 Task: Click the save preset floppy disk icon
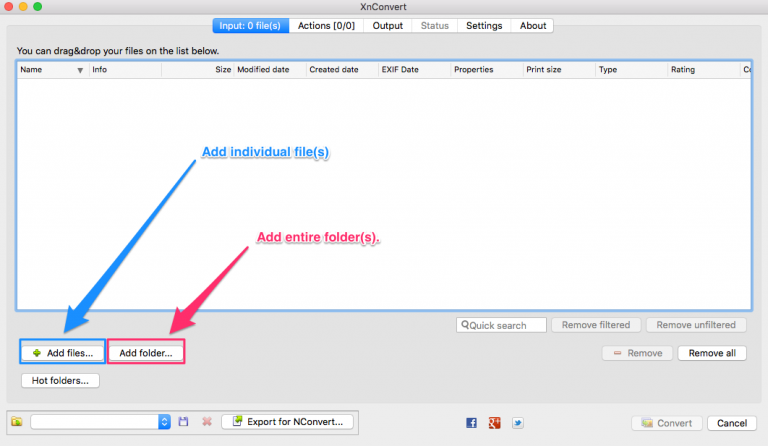pyautogui.click(x=183, y=422)
